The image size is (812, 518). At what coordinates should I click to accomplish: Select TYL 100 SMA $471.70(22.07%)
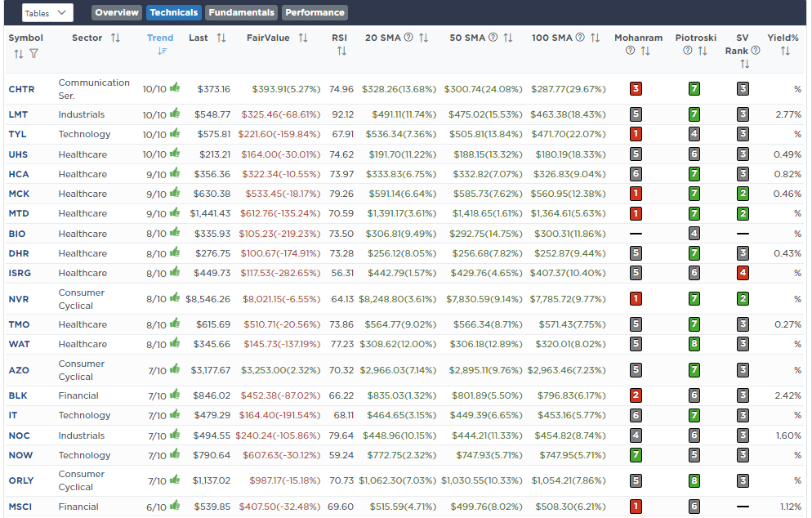click(568, 134)
